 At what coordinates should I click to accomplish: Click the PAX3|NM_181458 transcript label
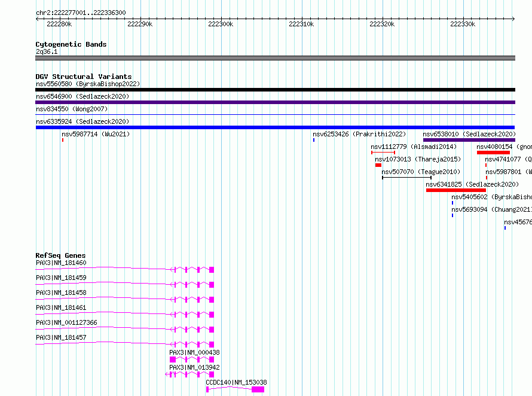click(x=61, y=293)
